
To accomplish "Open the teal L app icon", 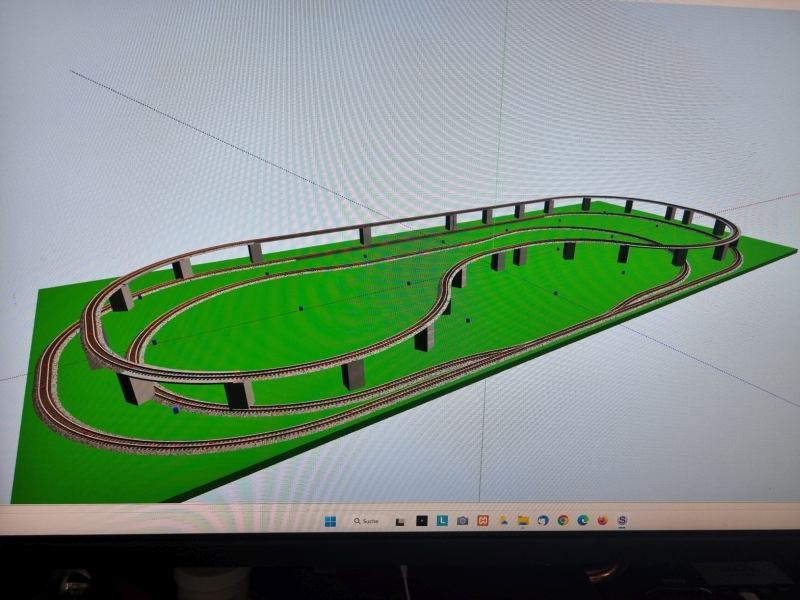I will tap(441, 521).
